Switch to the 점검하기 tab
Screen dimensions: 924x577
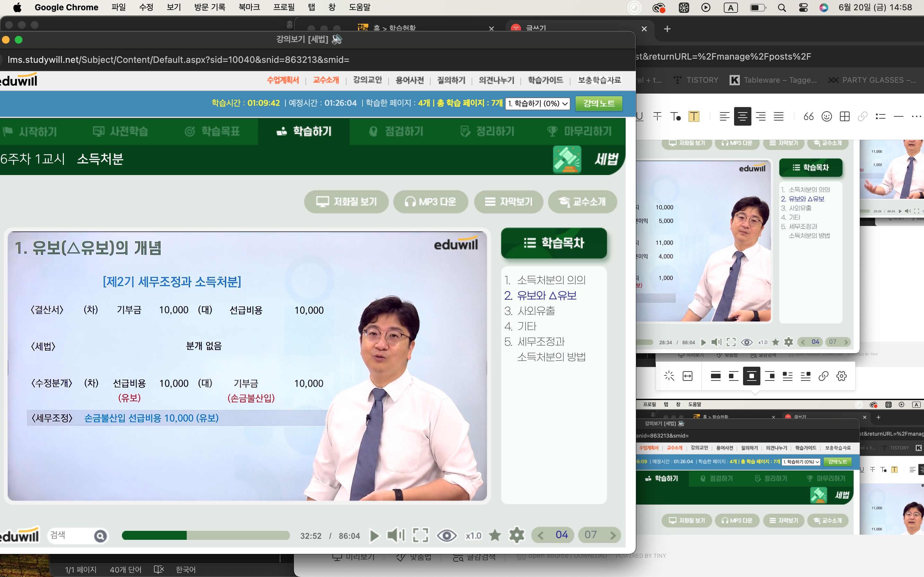coord(397,132)
